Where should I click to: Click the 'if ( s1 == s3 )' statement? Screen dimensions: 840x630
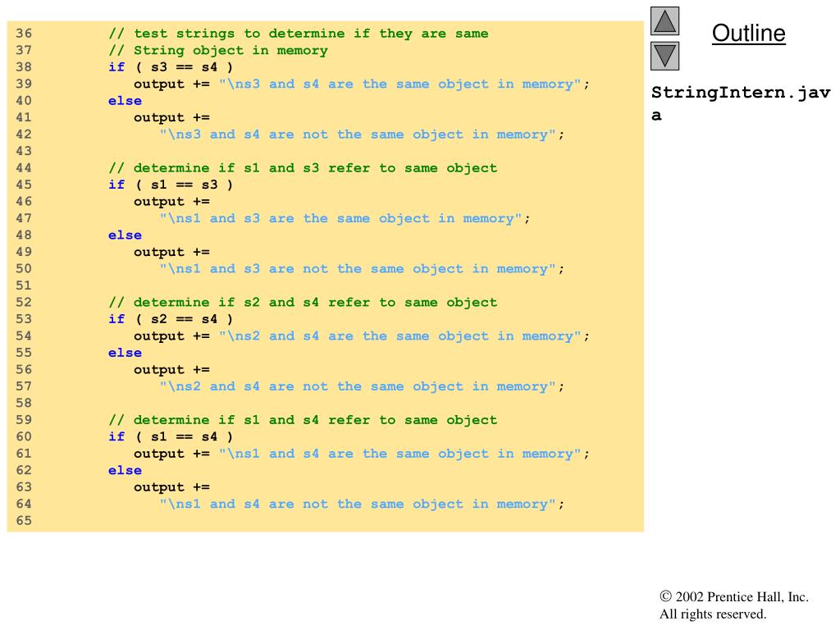tap(171, 185)
